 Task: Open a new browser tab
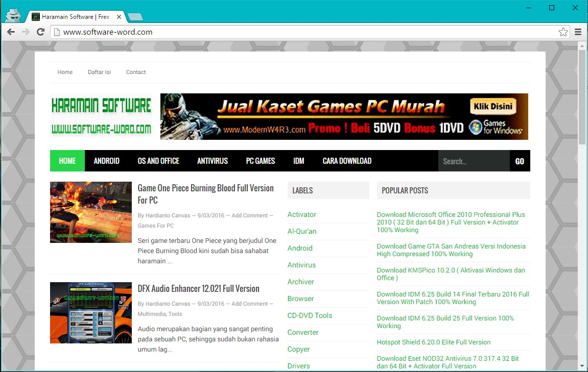tap(135, 17)
